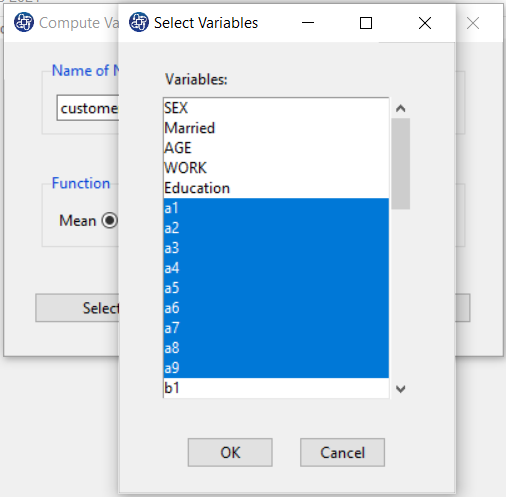
Task: Confirm selection with the OK button
Action: 230,452
